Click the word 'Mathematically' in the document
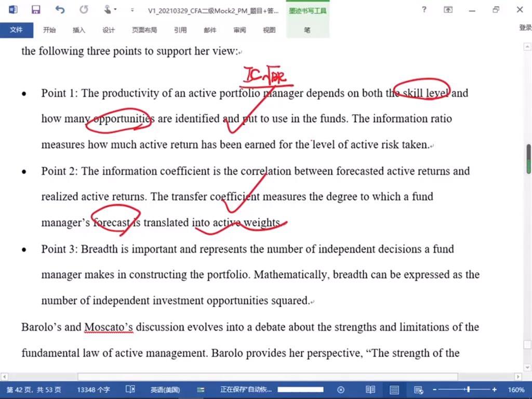 tap(291, 274)
